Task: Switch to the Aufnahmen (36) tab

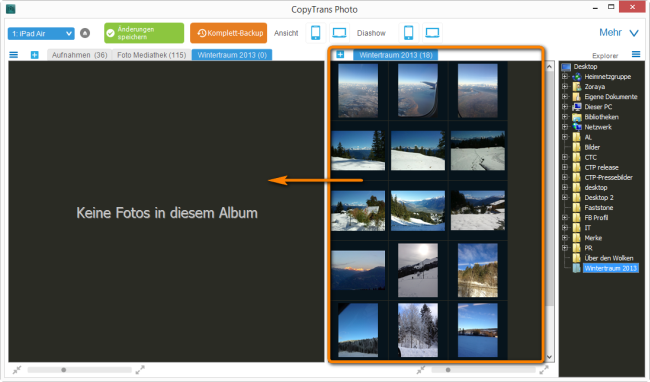Action: point(80,55)
